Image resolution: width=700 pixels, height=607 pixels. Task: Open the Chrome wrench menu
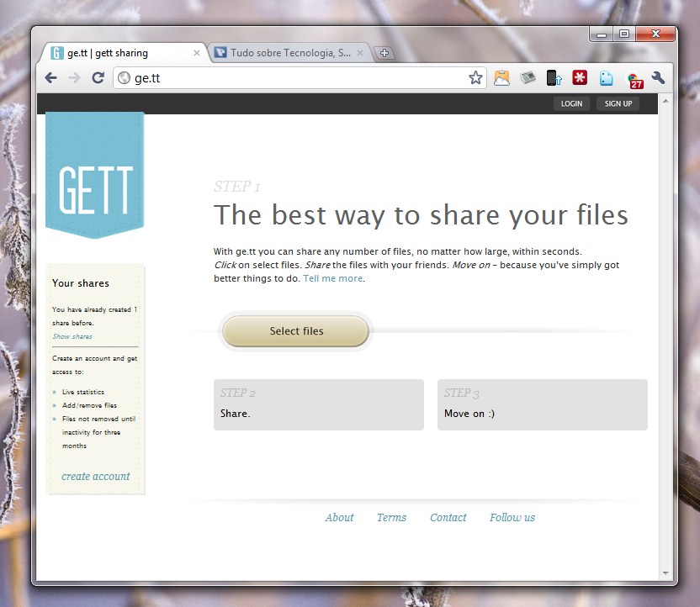tap(658, 78)
